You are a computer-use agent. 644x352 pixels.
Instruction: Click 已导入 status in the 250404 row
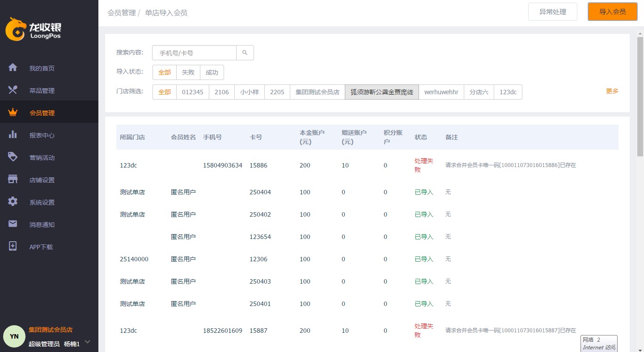(424, 192)
